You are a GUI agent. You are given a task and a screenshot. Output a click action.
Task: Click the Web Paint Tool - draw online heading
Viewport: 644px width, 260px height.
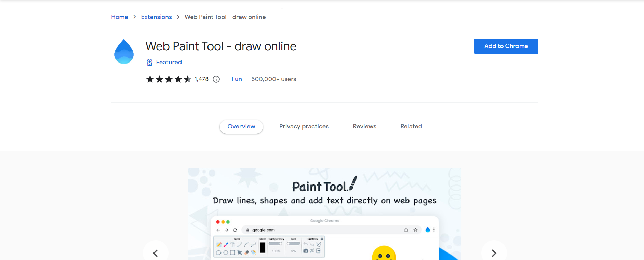coord(221,46)
